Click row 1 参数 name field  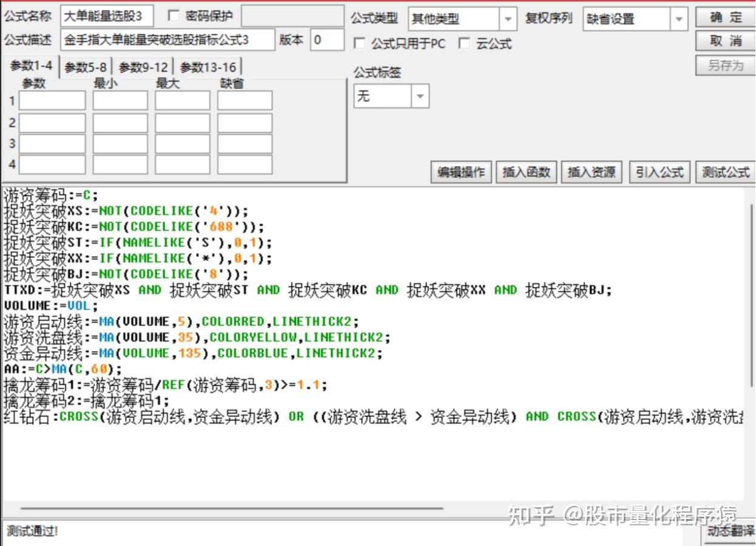pos(52,101)
